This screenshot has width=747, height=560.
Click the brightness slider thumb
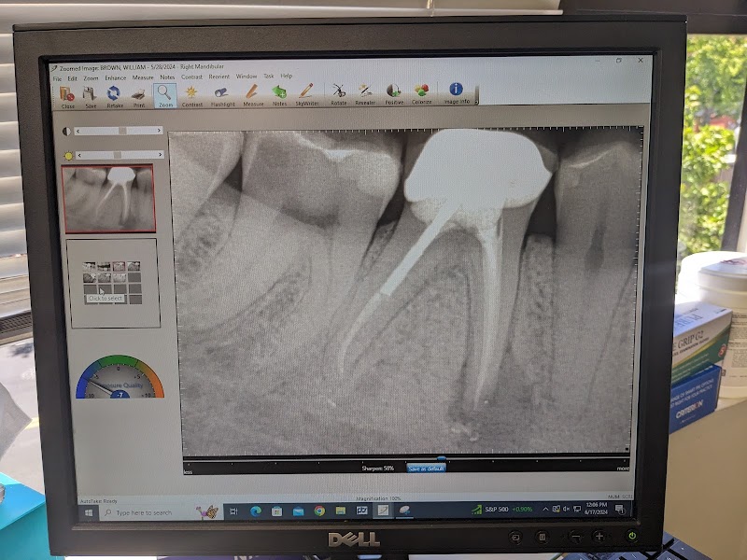coord(118,155)
